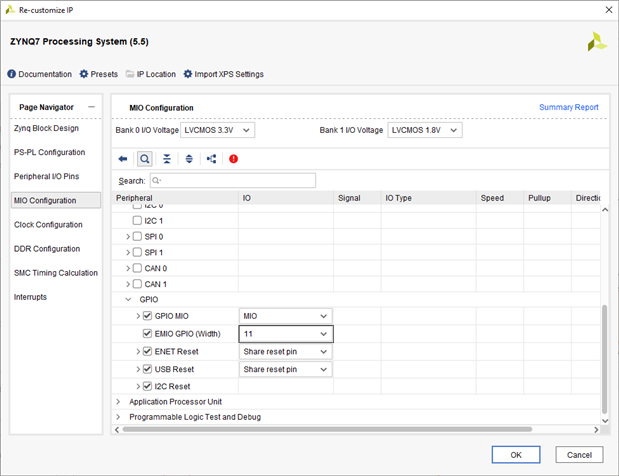The image size is (619, 476).
Task: Click the collapse all toolbar icon
Action: coord(167,159)
